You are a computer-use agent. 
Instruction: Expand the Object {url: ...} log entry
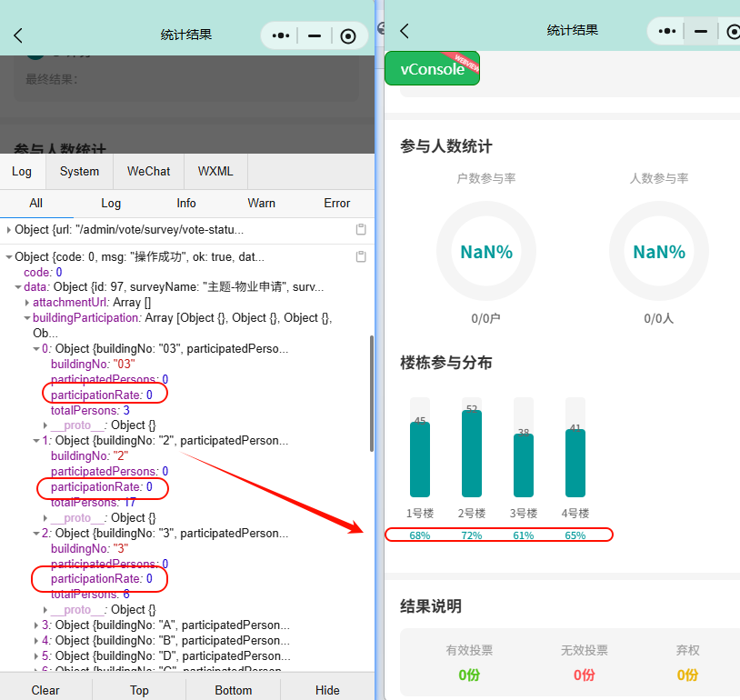click(9, 230)
